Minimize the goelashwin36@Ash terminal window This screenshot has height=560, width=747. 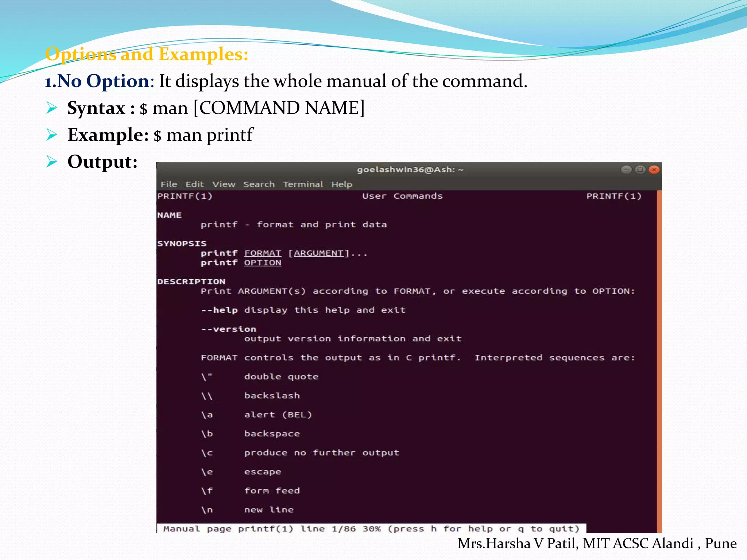click(626, 170)
